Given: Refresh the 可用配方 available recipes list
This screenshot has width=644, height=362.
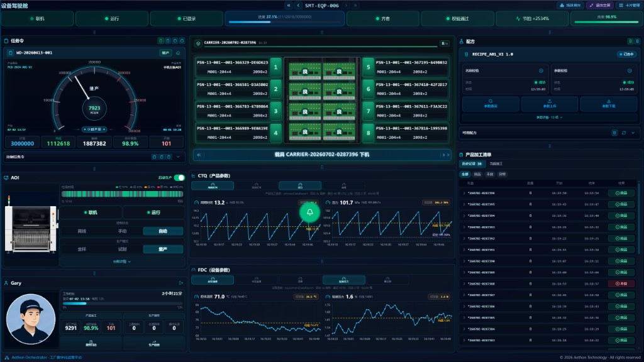Looking at the screenshot, I should 624,133.
